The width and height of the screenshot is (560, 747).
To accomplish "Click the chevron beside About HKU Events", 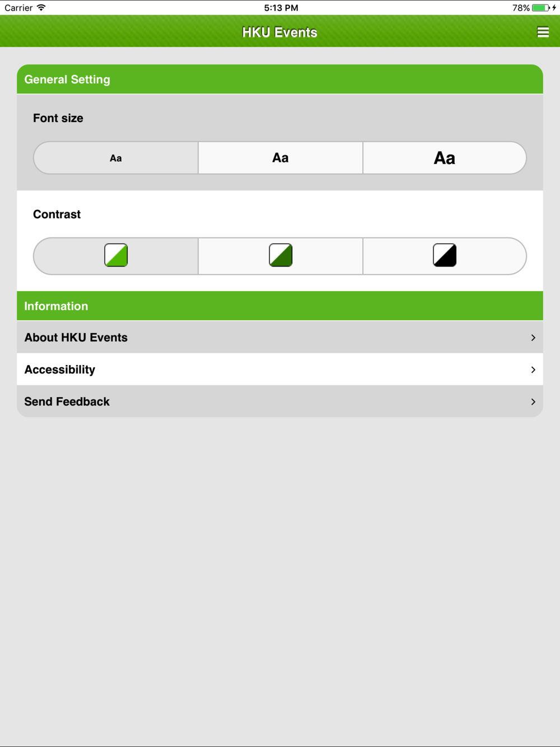I will (533, 338).
